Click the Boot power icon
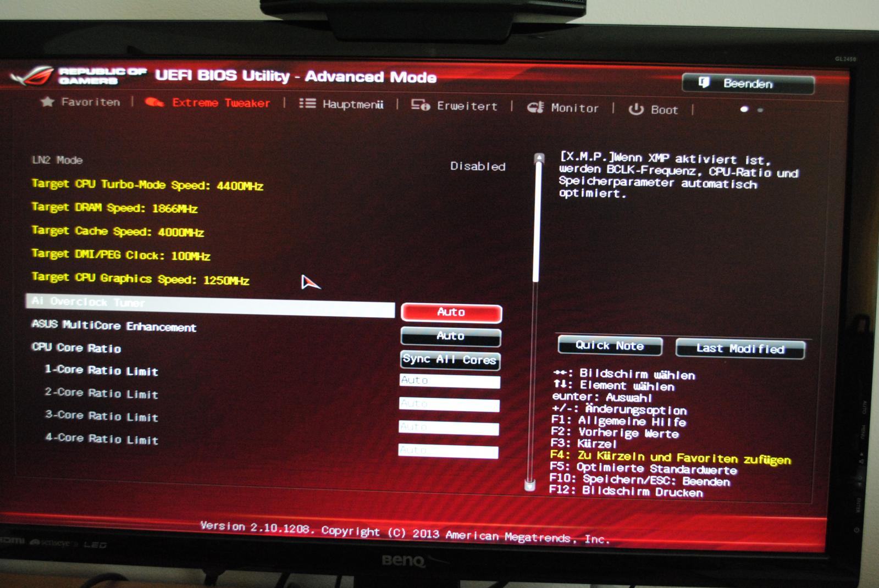The height and width of the screenshot is (588, 879). coord(636,109)
